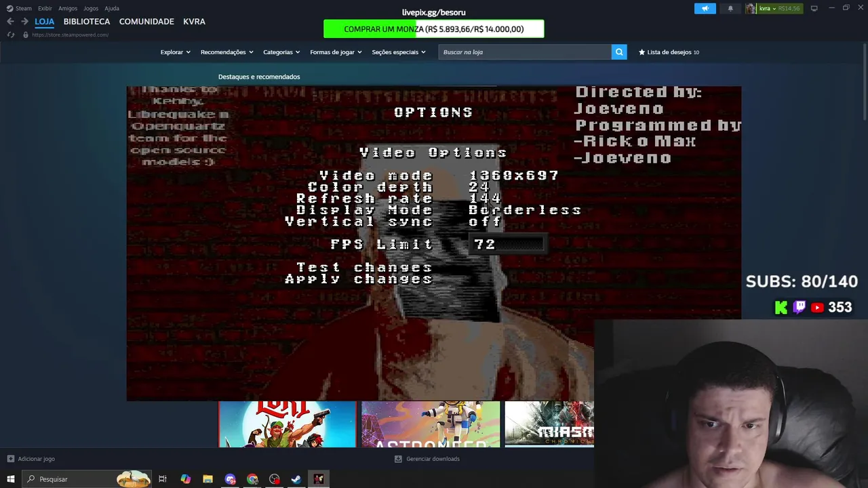
Task: Click the store search magnifier button
Action: click(x=618, y=52)
